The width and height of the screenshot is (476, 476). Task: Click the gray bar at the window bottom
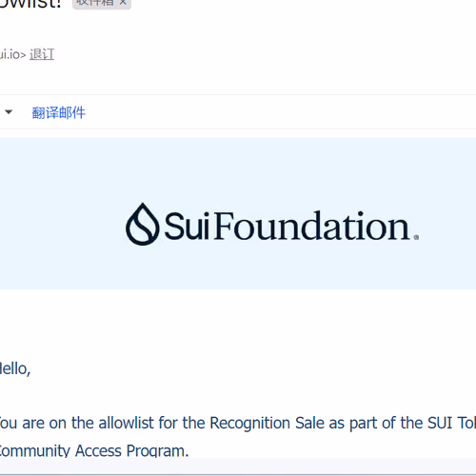(x=238, y=466)
